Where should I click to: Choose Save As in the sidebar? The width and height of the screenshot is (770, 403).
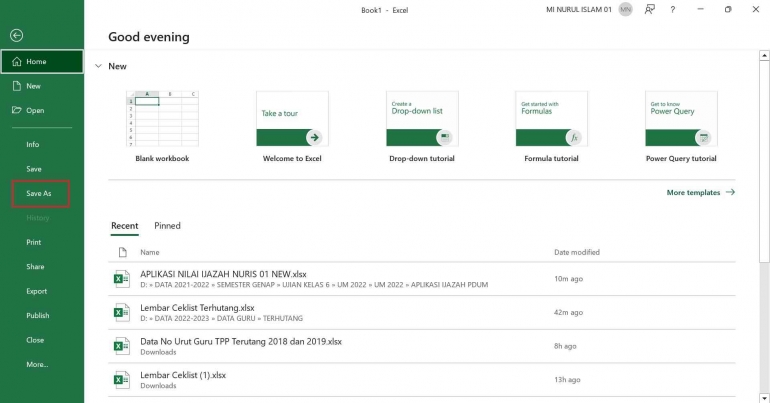(x=39, y=193)
